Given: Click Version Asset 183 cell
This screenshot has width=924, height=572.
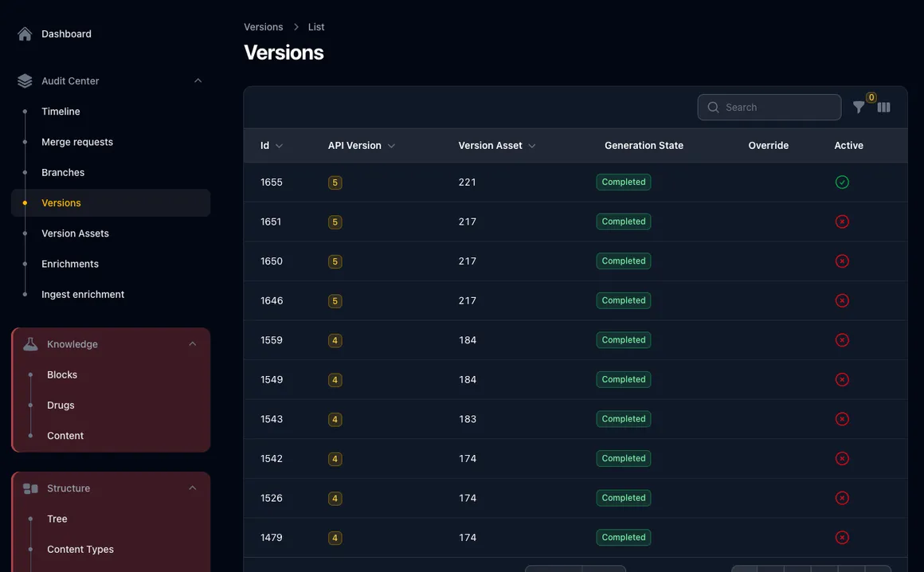Looking at the screenshot, I should pyautogui.click(x=468, y=419).
